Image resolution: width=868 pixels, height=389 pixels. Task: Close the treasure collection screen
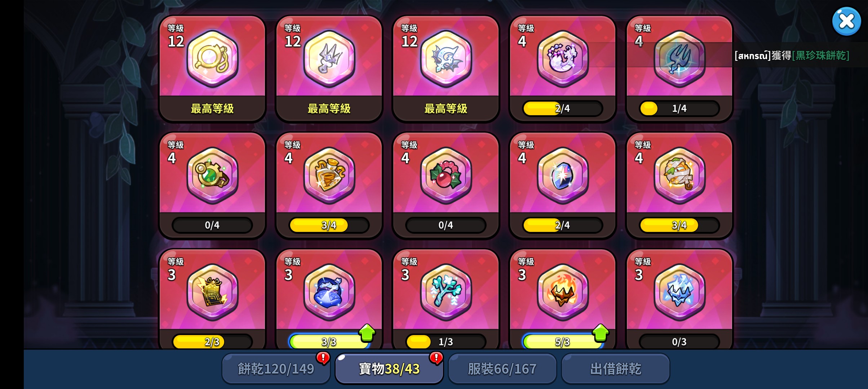[x=846, y=21]
